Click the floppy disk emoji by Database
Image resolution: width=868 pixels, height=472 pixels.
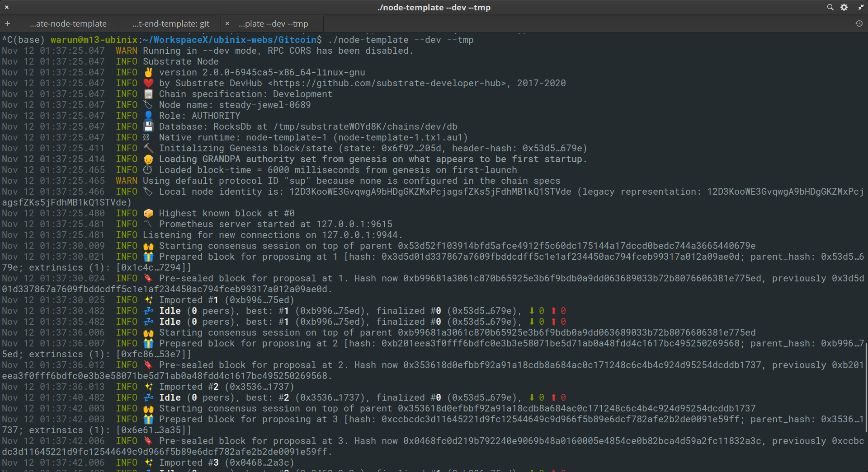148,126
